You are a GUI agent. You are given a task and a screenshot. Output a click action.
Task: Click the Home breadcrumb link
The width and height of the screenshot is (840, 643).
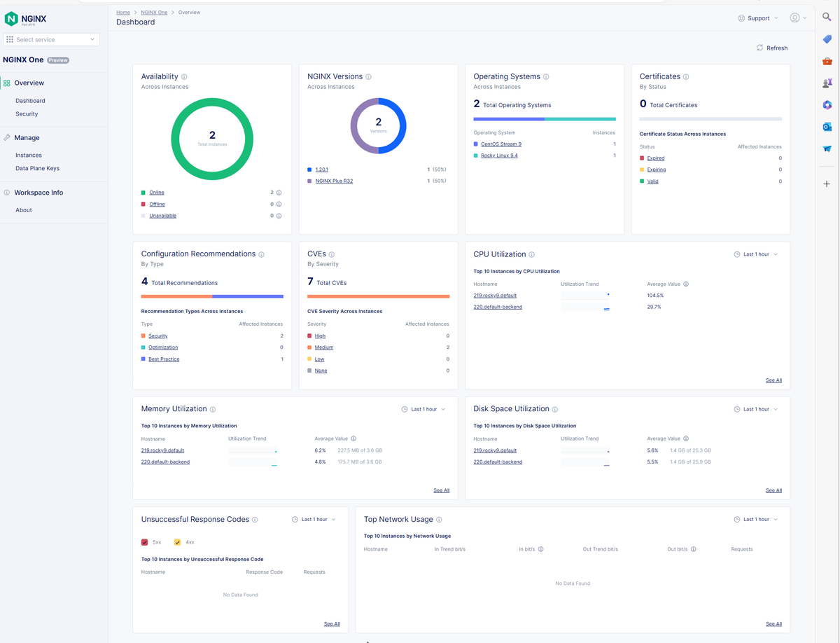(123, 13)
